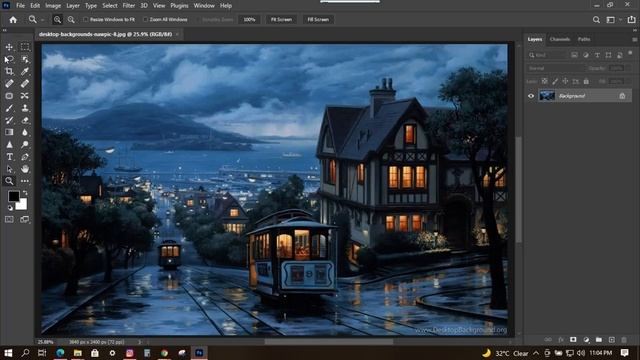The width and height of the screenshot is (640, 360).
Task: Select the Crop tool
Action: click(x=9, y=71)
